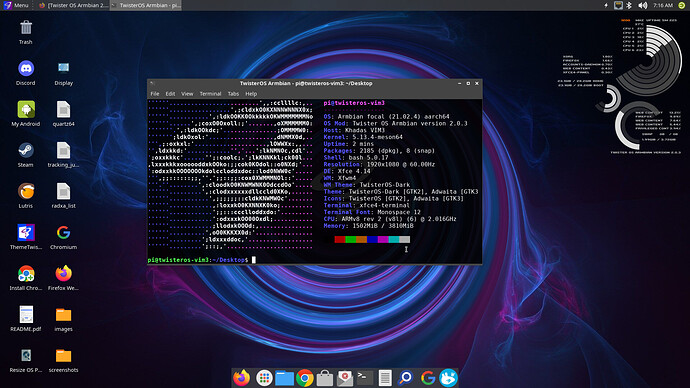Open the Bluetooth tray icon

point(629,5)
